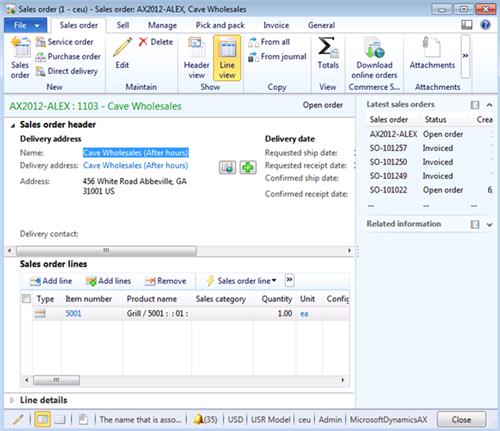This screenshot has width=500, height=431.
Task: Choose Direct delivery in New group
Action: 67,71
